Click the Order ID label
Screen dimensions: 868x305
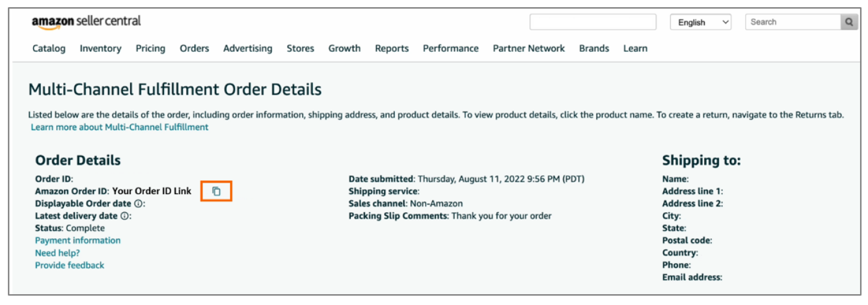(54, 179)
